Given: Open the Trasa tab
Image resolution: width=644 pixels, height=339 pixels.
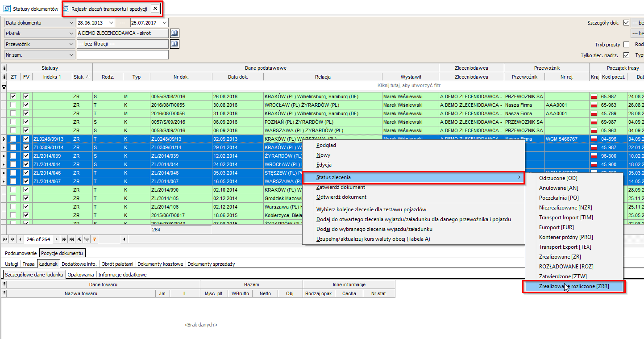Looking at the screenshot, I should pos(29,264).
